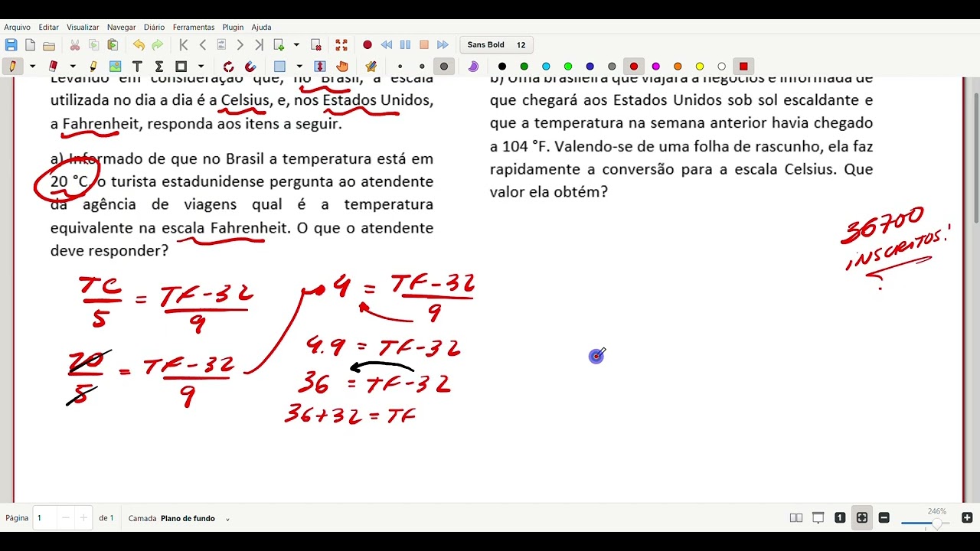This screenshot has height=551, width=980.
Task: Enable the shape recognizer toggle
Action: 371,67
